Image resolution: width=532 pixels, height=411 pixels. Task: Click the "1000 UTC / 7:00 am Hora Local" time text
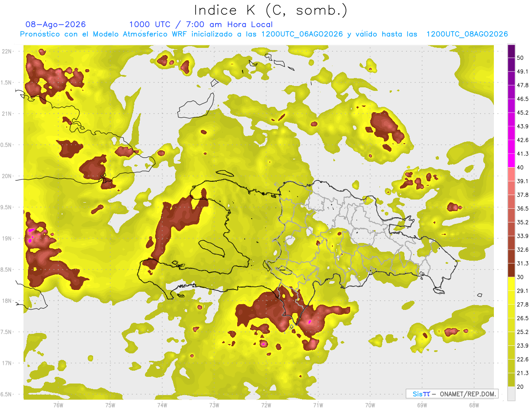pos(201,24)
